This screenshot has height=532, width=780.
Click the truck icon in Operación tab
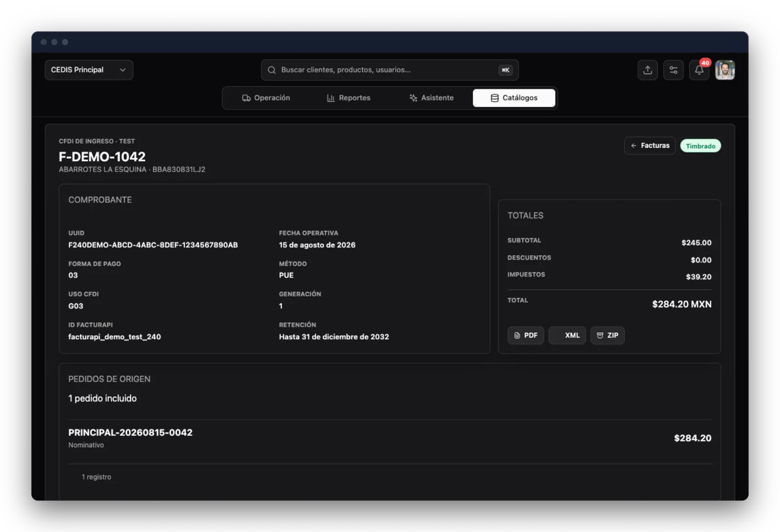[246, 98]
